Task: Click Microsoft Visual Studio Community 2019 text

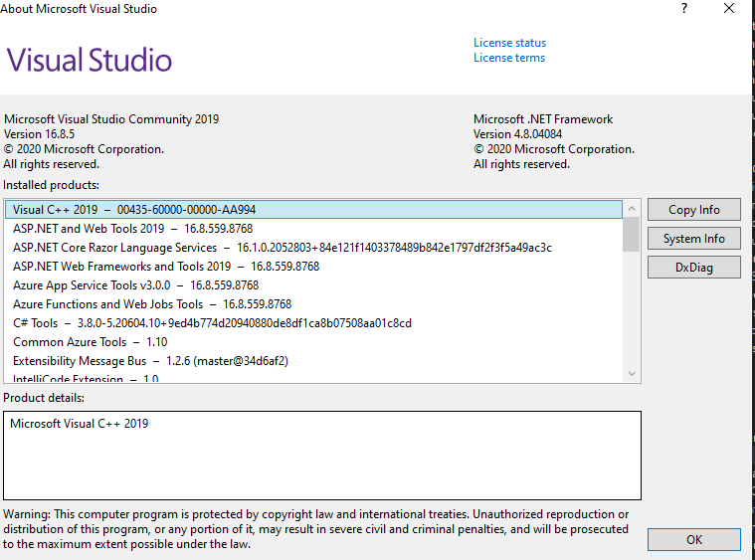Action: [x=111, y=119]
